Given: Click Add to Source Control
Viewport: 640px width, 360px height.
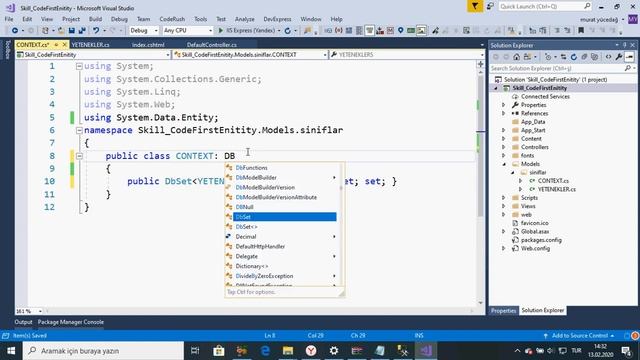Looking at the screenshot, I should coord(580,336).
